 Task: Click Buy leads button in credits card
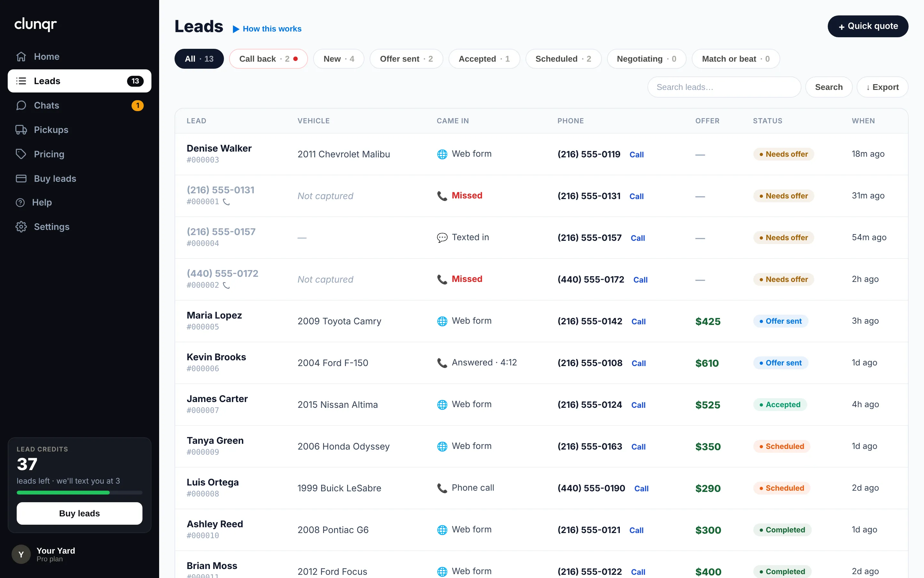[x=80, y=513]
